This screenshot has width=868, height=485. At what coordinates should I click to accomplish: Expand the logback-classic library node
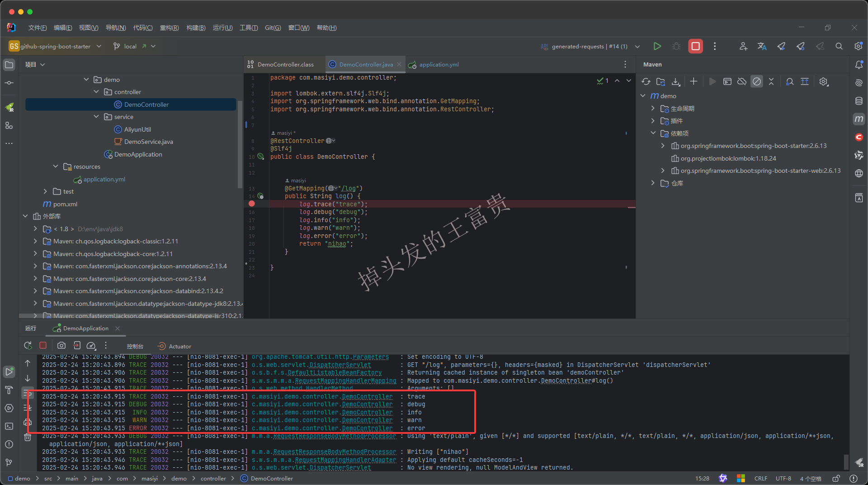(35, 241)
